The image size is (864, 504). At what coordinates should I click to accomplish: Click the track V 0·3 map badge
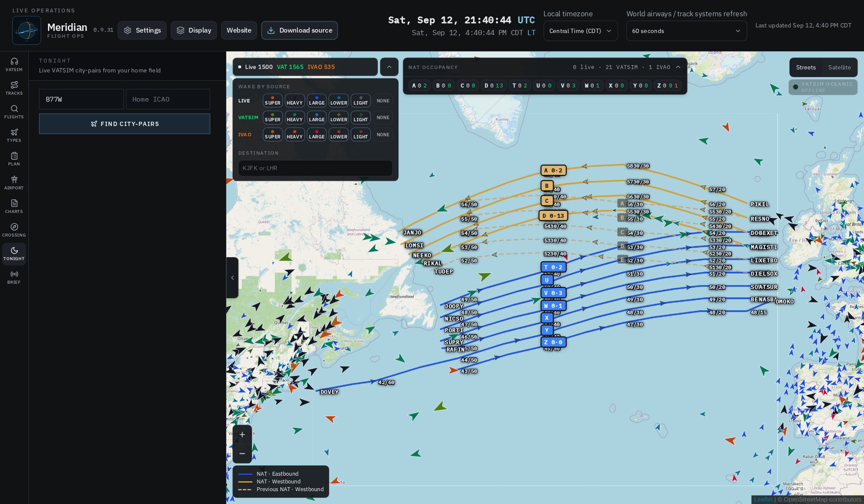(x=553, y=293)
